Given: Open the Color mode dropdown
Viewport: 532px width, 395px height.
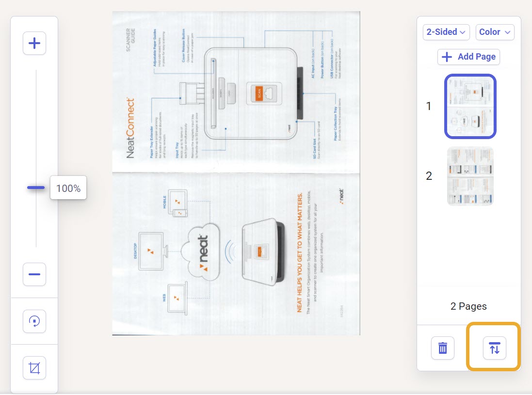Looking at the screenshot, I should (x=495, y=32).
